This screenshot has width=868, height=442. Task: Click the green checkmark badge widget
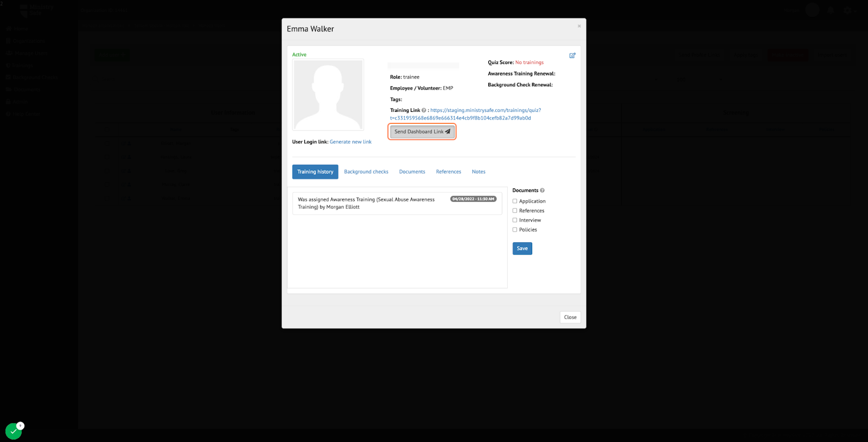click(14, 431)
